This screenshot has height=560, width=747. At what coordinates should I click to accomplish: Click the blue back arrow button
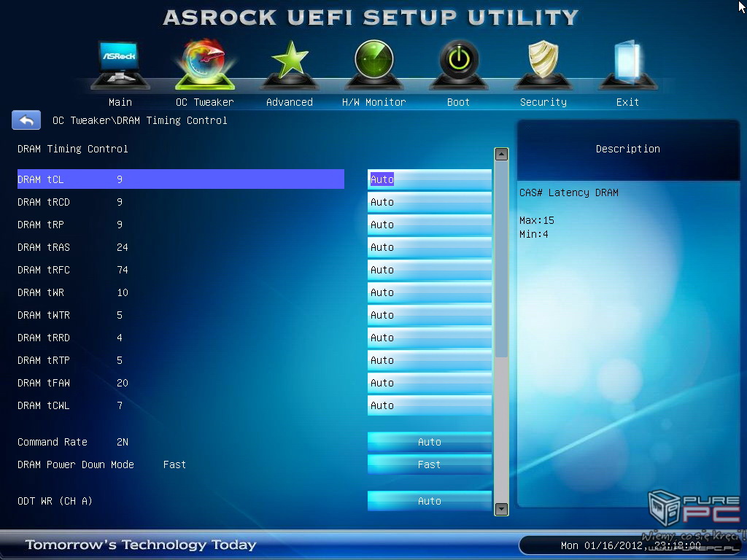pyautogui.click(x=26, y=120)
